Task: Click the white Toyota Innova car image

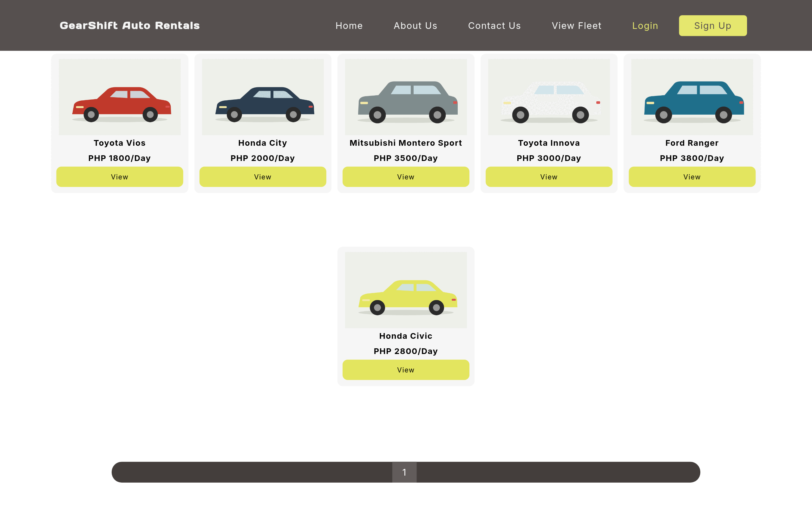Action: 549,97
